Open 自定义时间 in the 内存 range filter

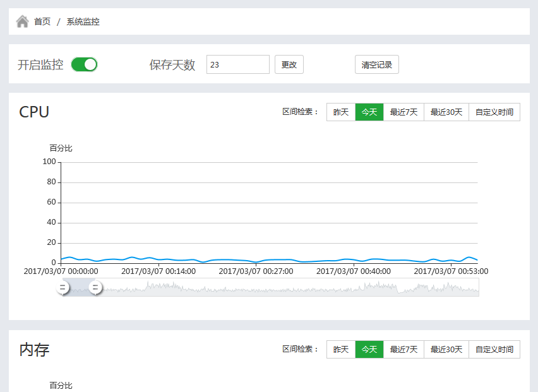(x=494, y=349)
